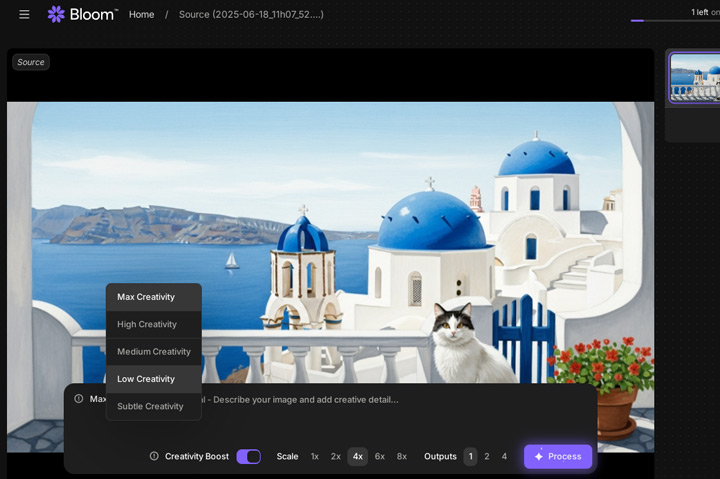Open the hamburger menu
This screenshot has width=720, height=479.
point(24,15)
